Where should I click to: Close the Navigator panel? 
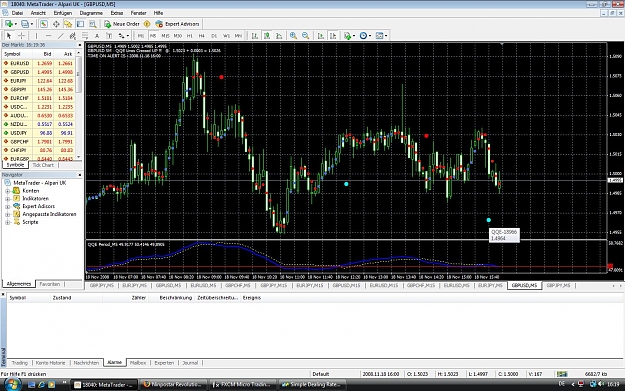tap(79, 175)
